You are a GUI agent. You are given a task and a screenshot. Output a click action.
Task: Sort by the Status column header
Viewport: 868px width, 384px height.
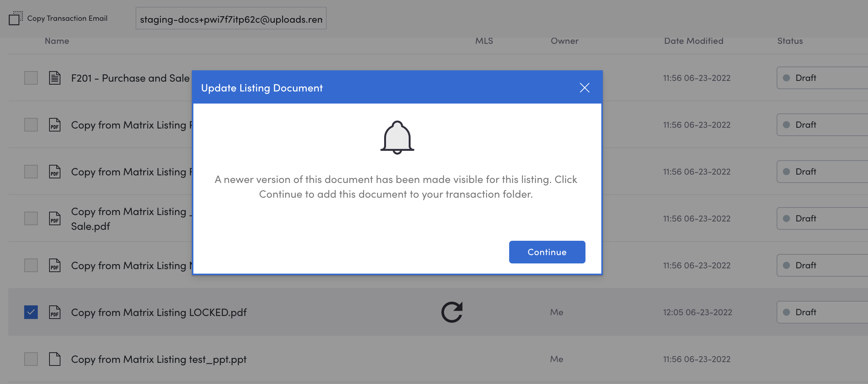click(x=790, y=41)
